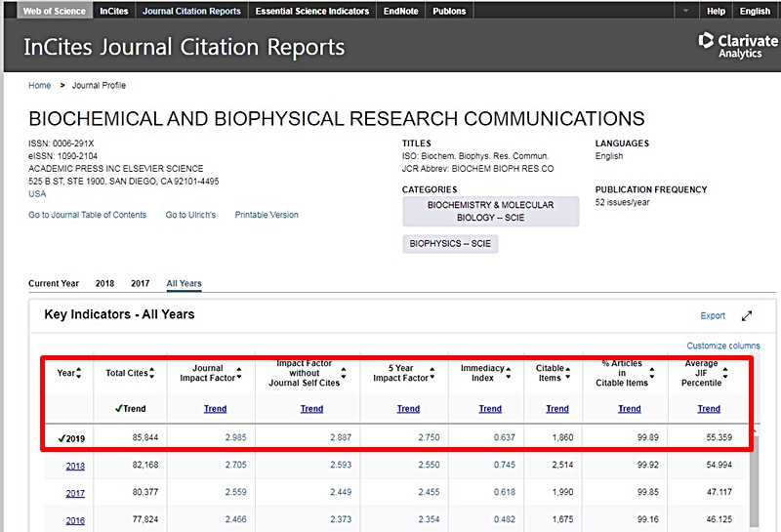This screenshot has height=532, width=781.
Task: Open the English language menu
Action: tap(755, 11)
